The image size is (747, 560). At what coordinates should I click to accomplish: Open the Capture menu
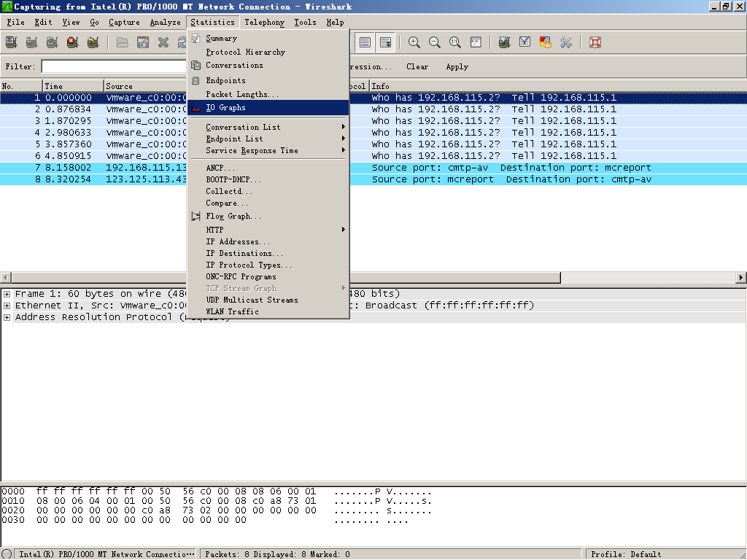[124, 22]
